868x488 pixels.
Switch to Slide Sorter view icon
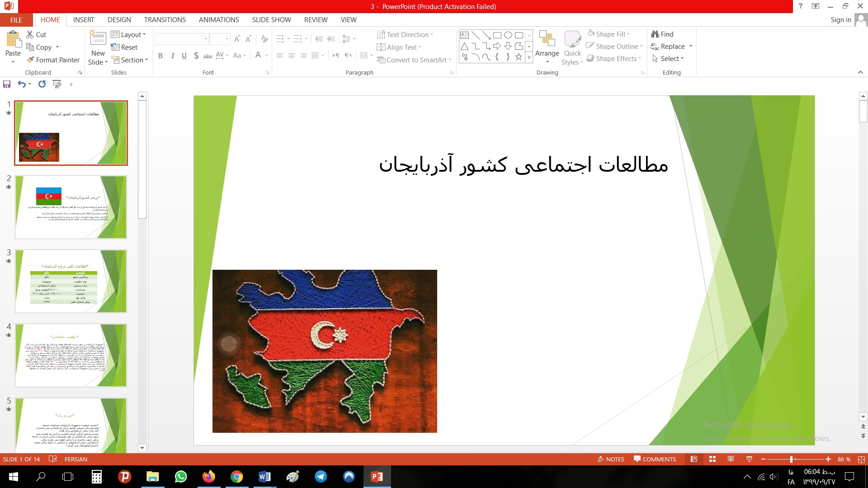tap(712, 459)
